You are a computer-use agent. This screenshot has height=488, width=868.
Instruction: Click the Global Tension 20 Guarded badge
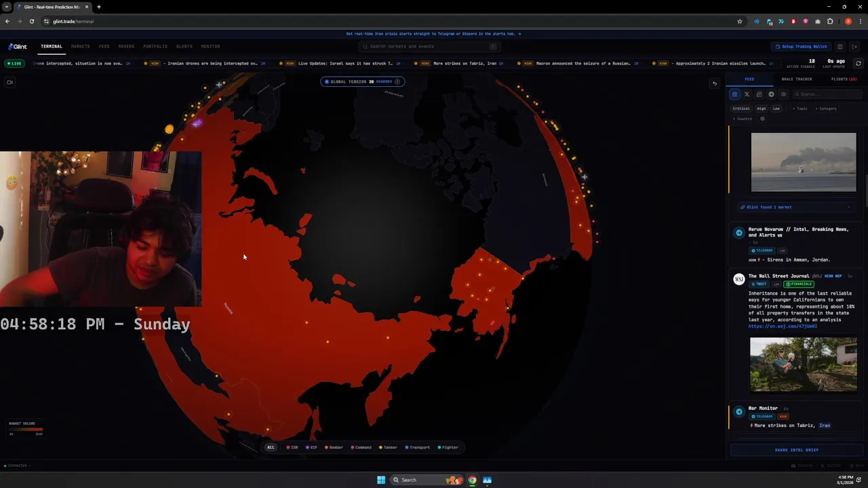[363, 81]
